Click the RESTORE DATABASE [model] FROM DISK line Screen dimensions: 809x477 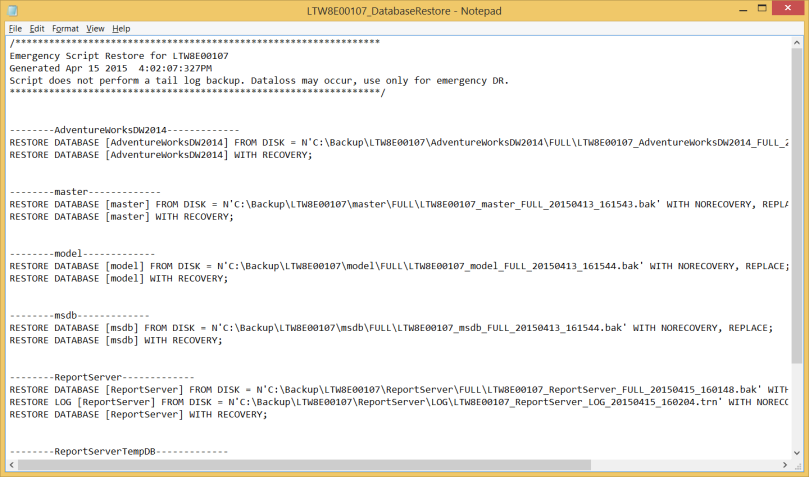tap(399, 266)
